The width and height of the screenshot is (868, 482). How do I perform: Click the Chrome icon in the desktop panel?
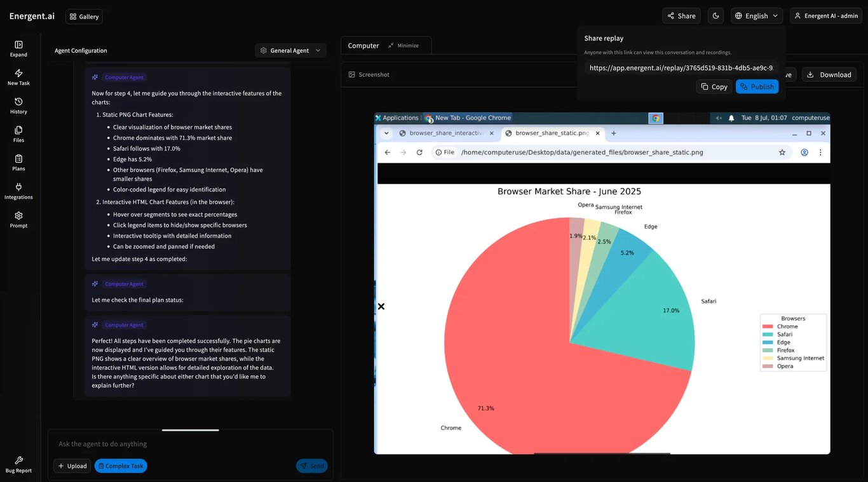pos(656,118)
